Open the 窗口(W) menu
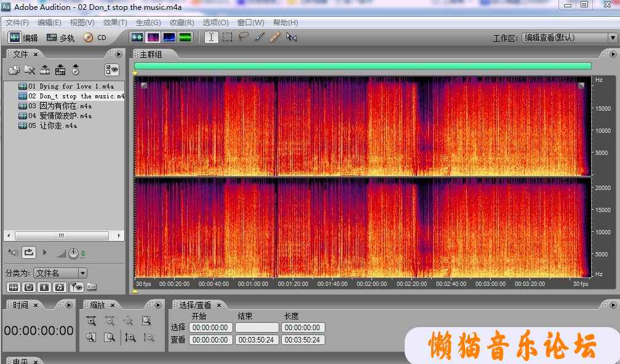This screenshot has width=620, height=364. 251,23
